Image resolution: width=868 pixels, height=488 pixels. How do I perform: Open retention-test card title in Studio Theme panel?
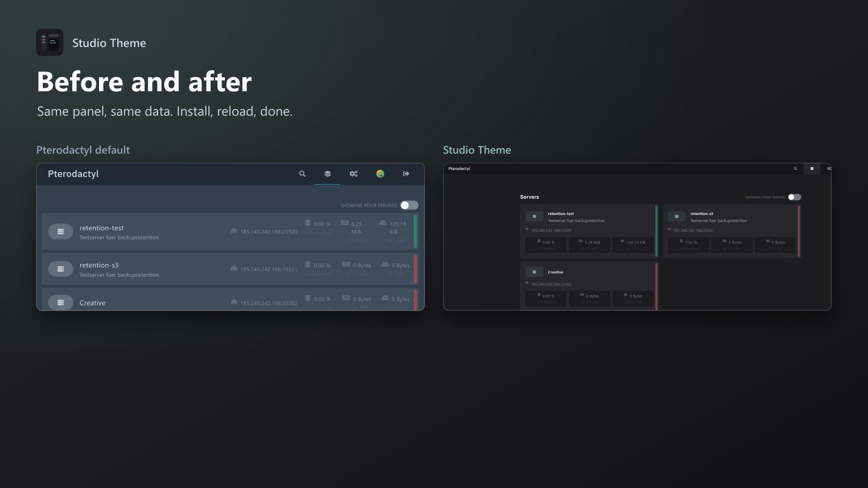pyautogui.click(x=561, y=214)
